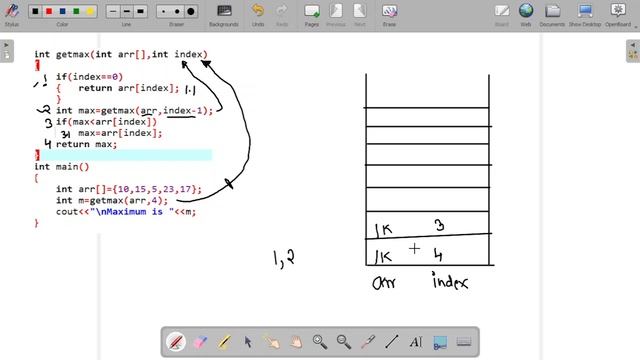This screenshot has height=360, width=640.
Task: Set the medium line width
Action: pyautogui.click(x=127, y=11)
